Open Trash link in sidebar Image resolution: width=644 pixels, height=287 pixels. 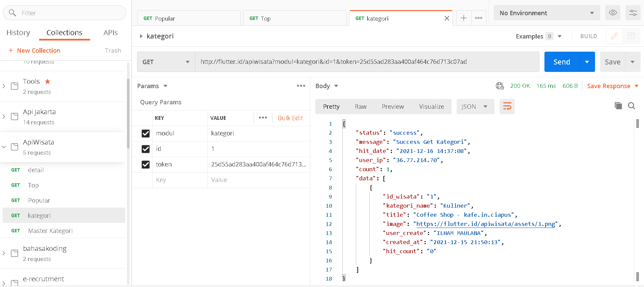113,50
